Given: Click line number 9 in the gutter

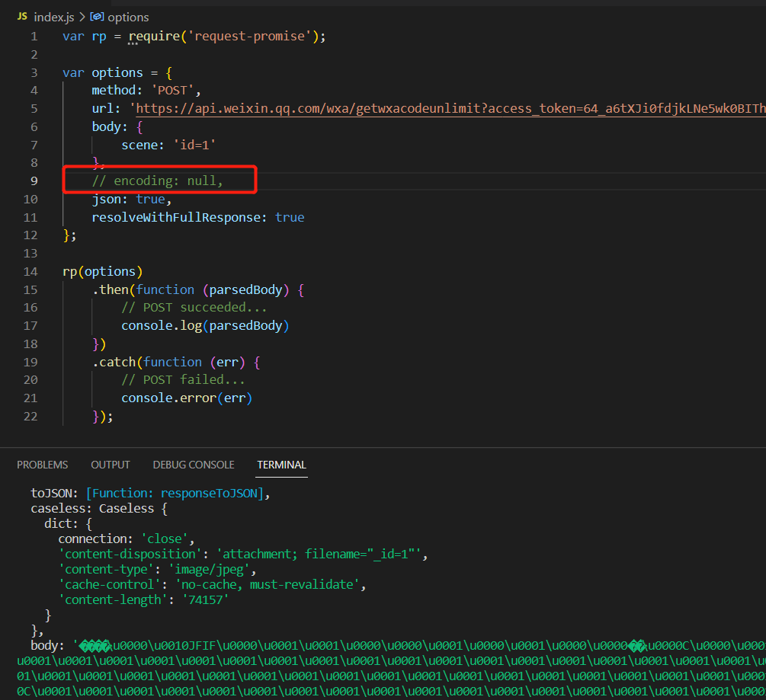Looking at the screenshot, I should (34, 181).
